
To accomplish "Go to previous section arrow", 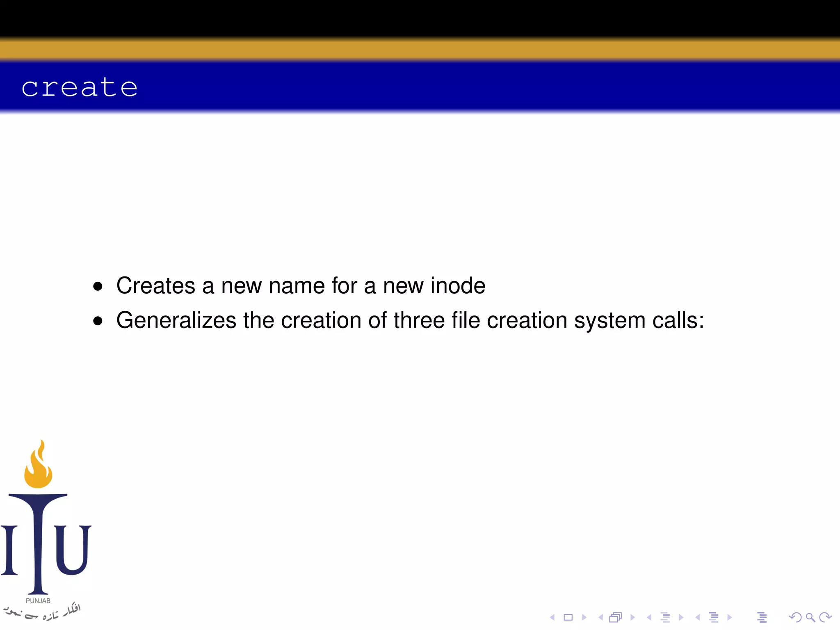I will tap(697, 617).
